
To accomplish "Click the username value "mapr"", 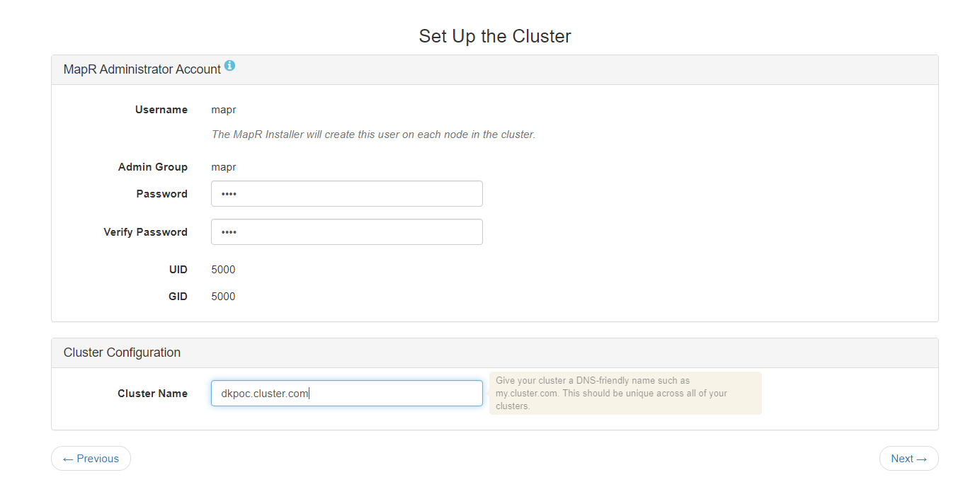I will pyautogui.click(x=224, y=110).
